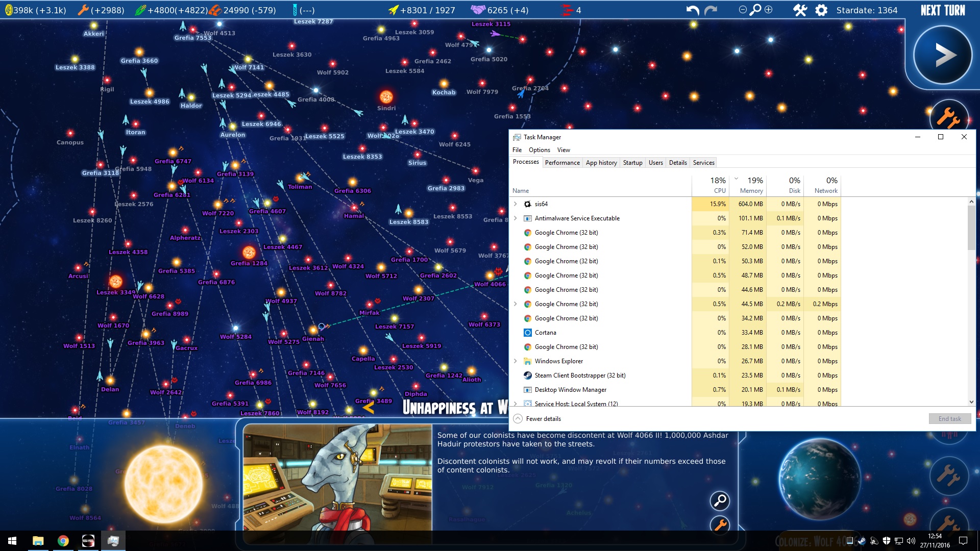The width and height of the screenshot is (980, 551).
Task: Select the Grefia 1284 star on the map
Action: [x=249, y=252]
